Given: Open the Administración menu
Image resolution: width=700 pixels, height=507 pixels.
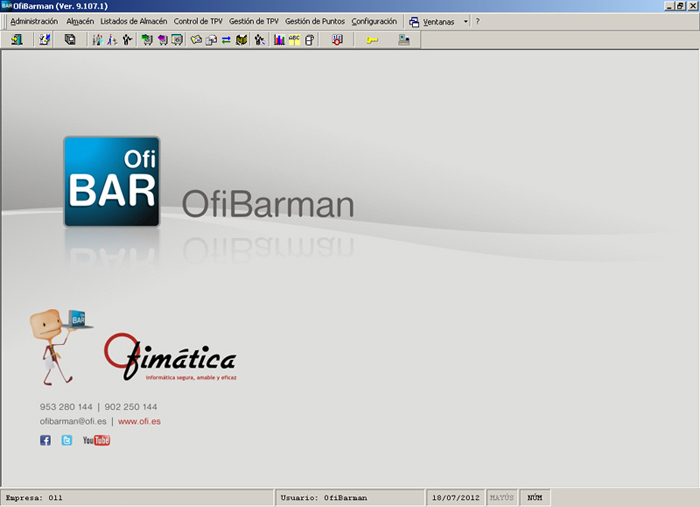Looking at the screenshot, I should (34, 21).
